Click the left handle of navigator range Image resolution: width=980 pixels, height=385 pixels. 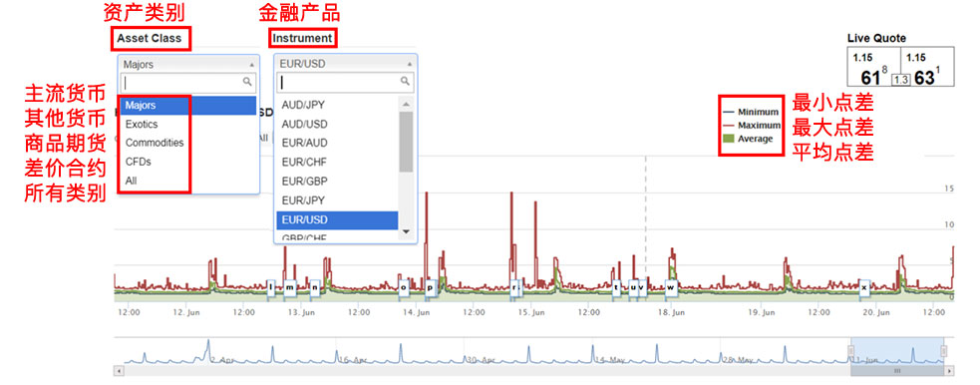click(x=850, y=351)
